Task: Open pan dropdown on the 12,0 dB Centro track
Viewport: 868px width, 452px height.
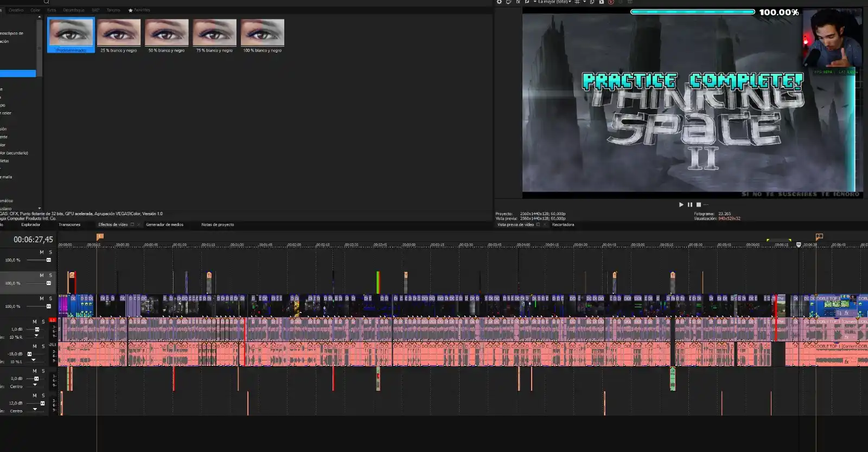Action: [35, 409]
